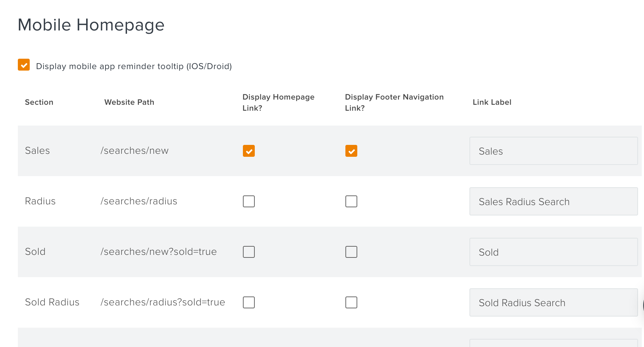The width and height of the screenshot is (644, 347).
Task: Enable Display Homepage Link for Radius row
Action: [249, 201]
